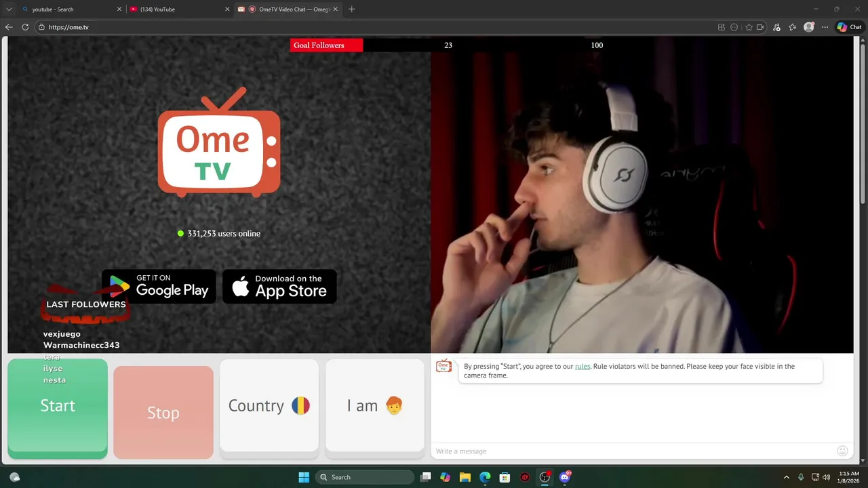The image size is (868, 488).
Task: Open Microsoft Store taskbar icon
Action: tap(505, 477)
